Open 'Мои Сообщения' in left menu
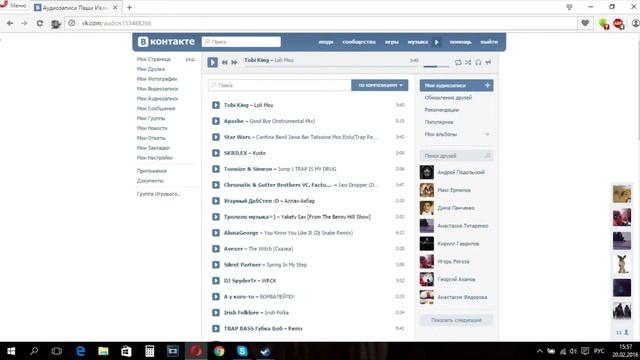Viewport: 640px width, 360px height. click(x=156, y=109)
